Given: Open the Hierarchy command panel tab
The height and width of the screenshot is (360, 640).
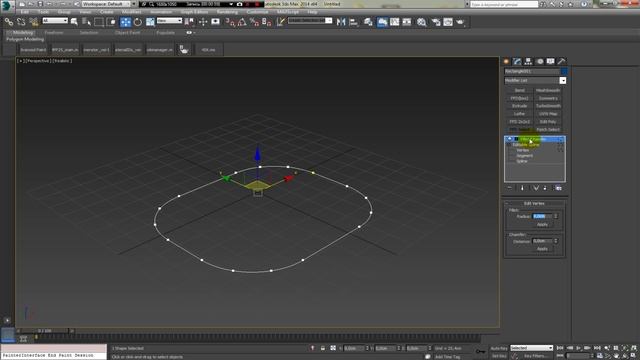Looking at the screenshot, I should coord(529,61).
